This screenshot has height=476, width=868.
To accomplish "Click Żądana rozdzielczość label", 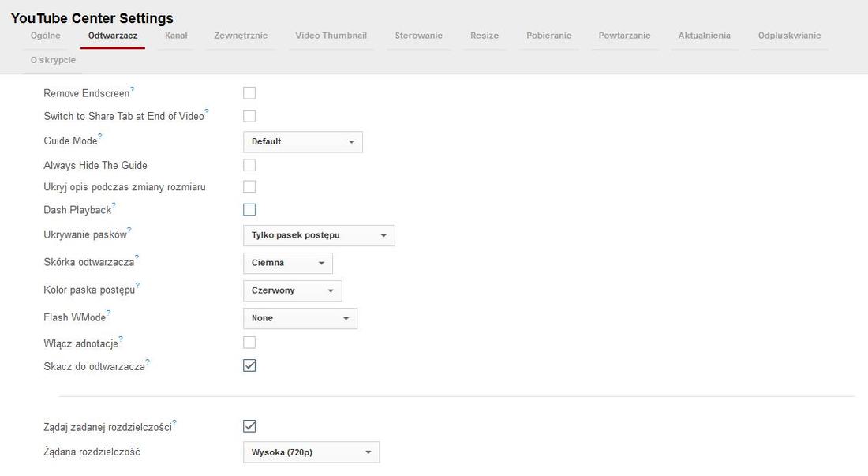I will (92, 452).
